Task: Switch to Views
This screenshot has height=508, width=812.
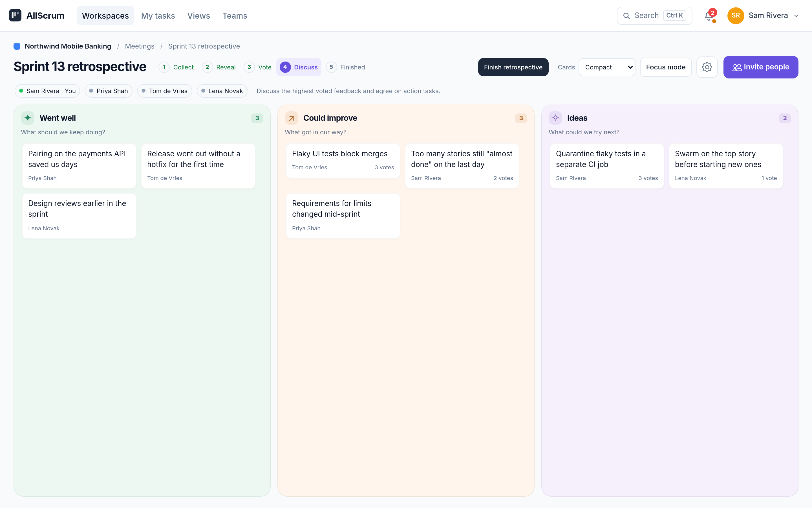Action: point(199,16)
